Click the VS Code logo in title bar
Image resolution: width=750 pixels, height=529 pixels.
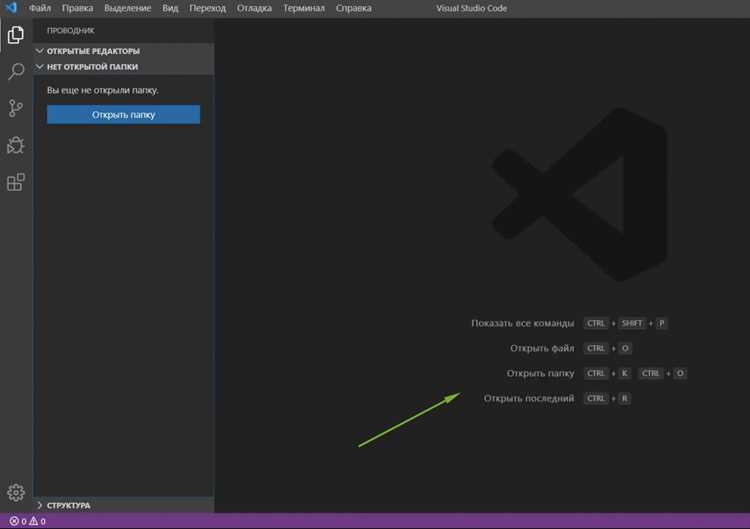coord(11,8)
